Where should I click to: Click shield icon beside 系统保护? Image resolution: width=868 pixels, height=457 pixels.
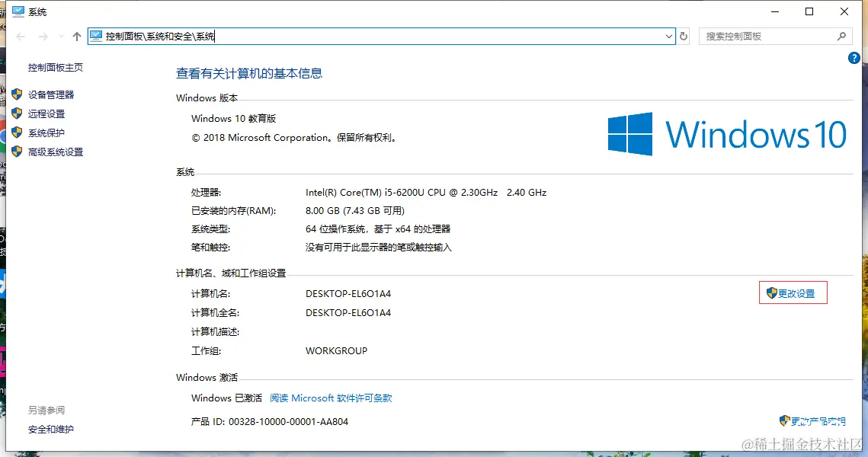coord(18,133)
